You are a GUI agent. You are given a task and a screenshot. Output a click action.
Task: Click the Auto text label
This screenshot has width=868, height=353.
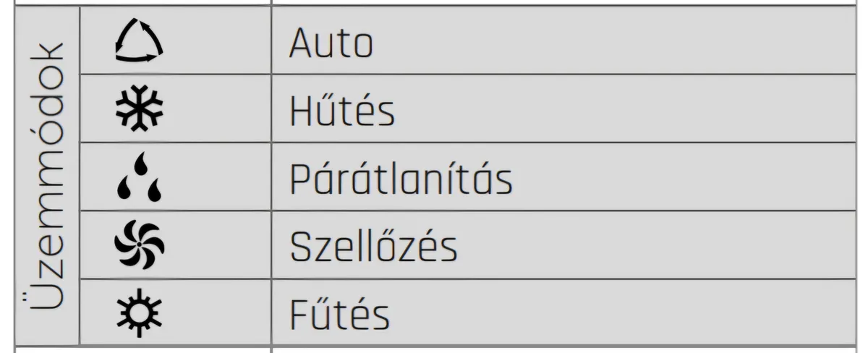pos(331,44)
